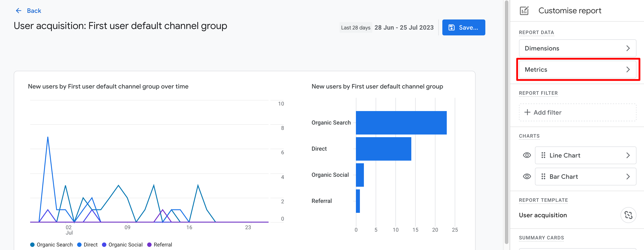This screenshot has width=644, height=250.
Task: Grab the Line Chart drag handle
Action: point(543,155)
